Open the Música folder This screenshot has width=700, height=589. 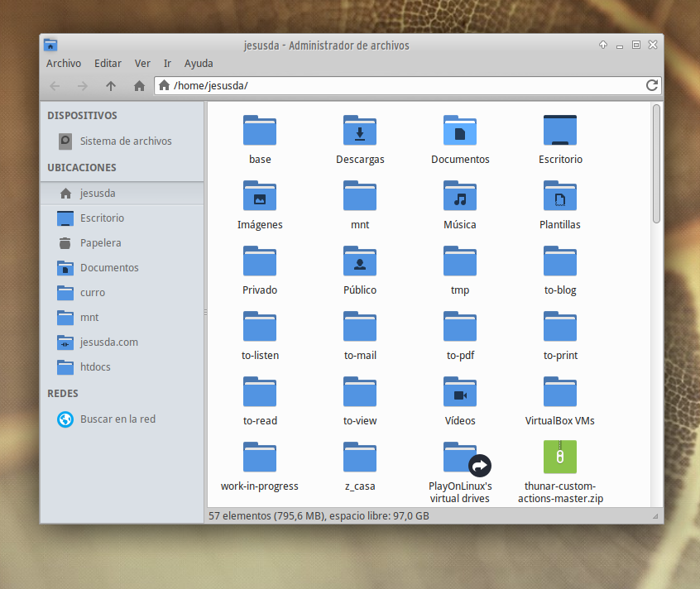(x=460, y=196)
